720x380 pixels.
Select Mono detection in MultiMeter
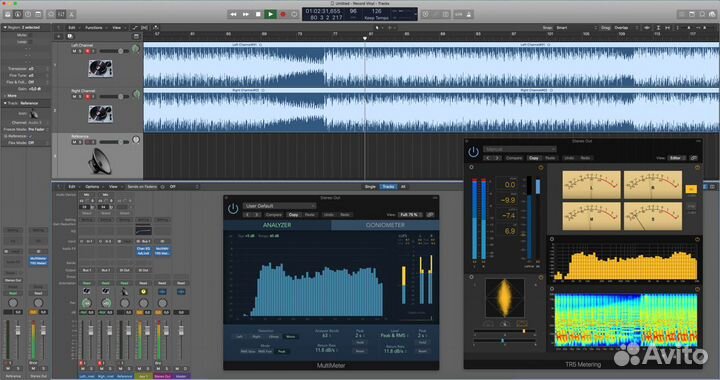290,336
